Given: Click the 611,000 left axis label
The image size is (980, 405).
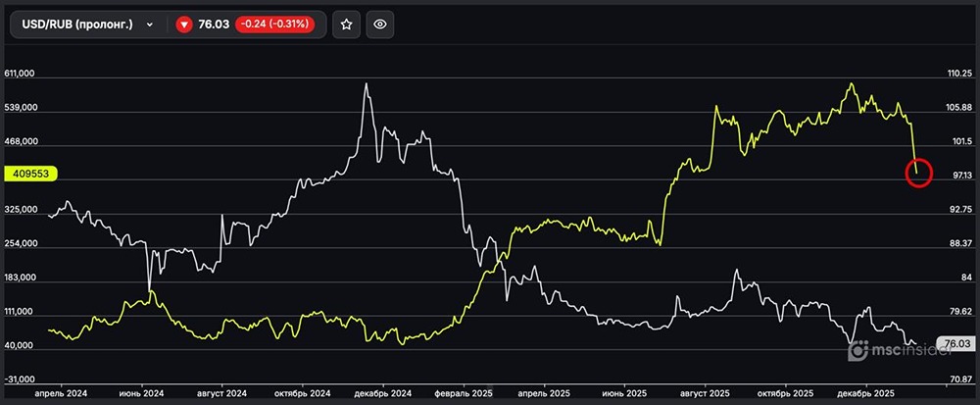Looking at the screenshot, I should (20, 74).
